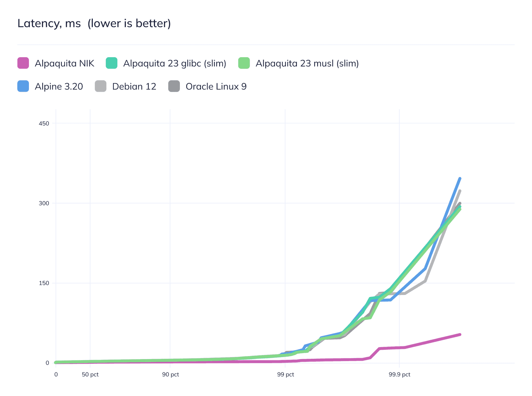Toggle the Alpaquita 23 musl (slim) label

pos(307,63)
